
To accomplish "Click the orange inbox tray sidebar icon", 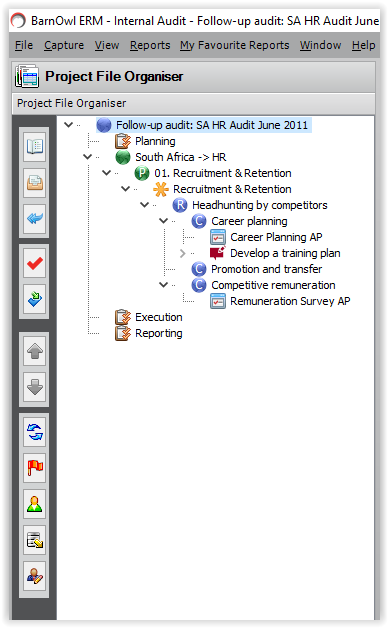I will click(x=34, y=183).
